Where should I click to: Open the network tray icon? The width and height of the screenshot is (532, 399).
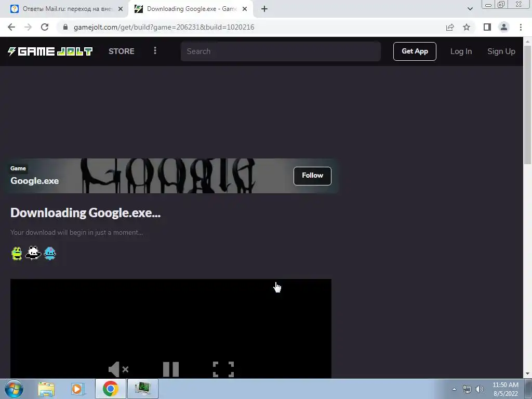(x=467, y=389)
